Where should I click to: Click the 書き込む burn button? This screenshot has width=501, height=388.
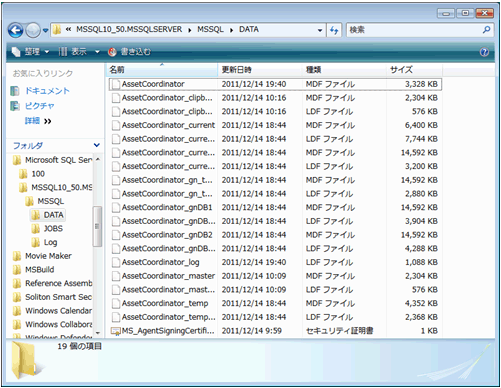[129, 52]
